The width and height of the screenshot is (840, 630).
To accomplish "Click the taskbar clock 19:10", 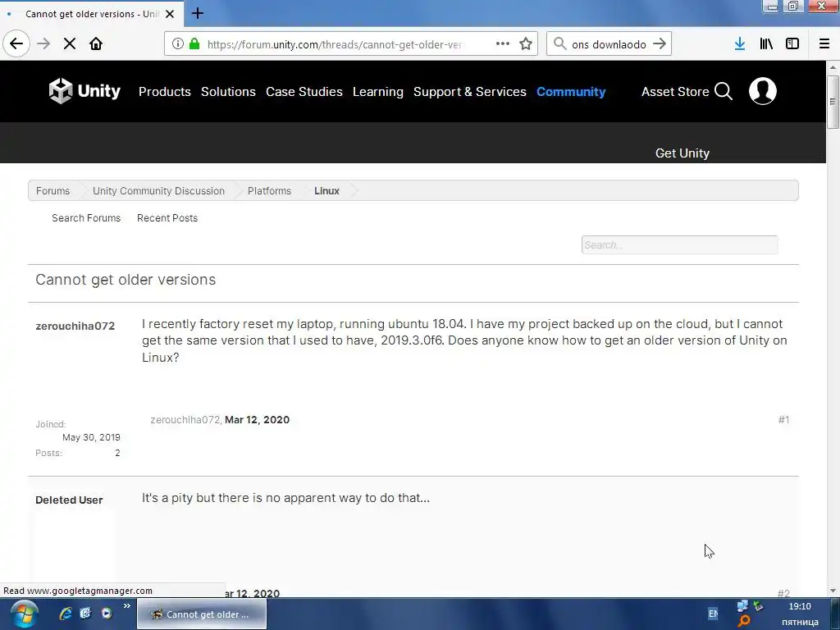I will coord(799,606).
